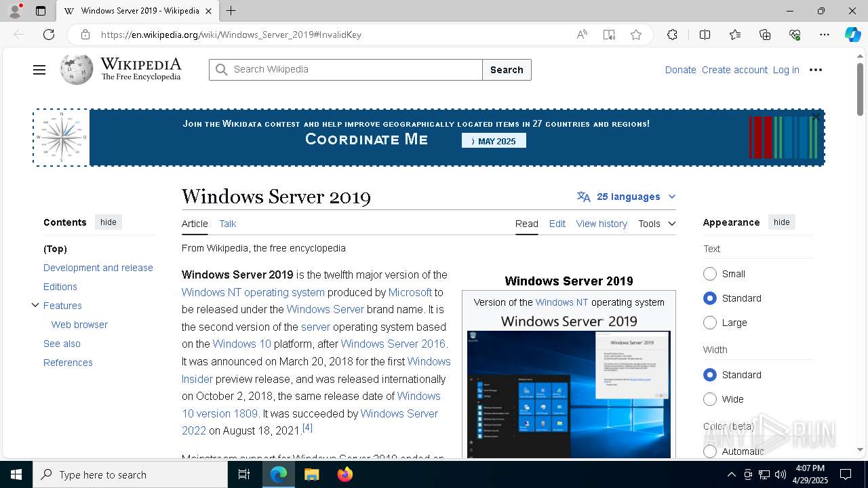Open the Copilot sidebar icon
The width and height of the screenshot is (868, 488).
pyautogui.click(x=853, y=35)
